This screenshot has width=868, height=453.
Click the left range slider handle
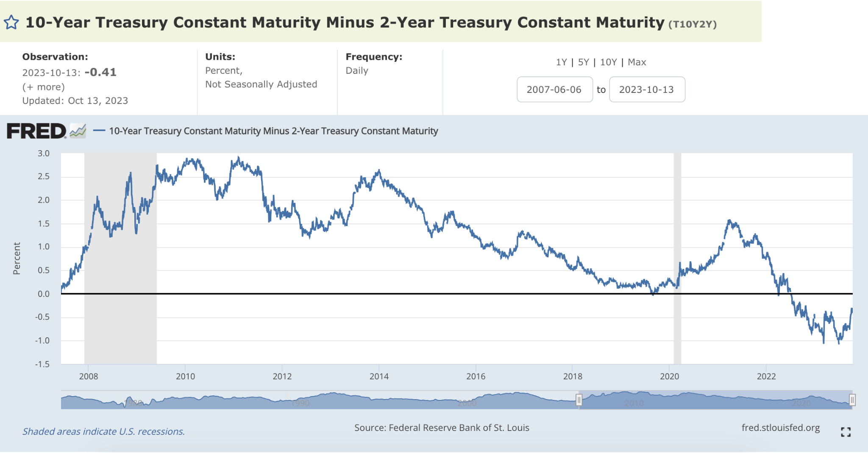point(579,400)
